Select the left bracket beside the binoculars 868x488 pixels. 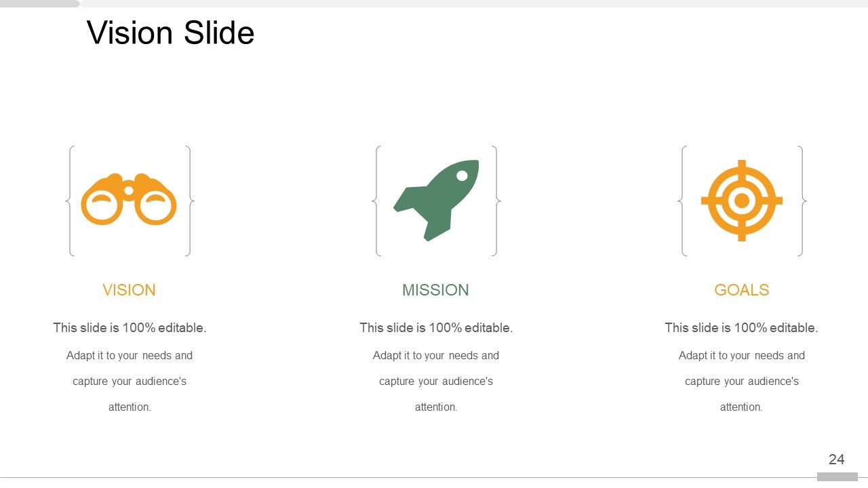[70, 201]
